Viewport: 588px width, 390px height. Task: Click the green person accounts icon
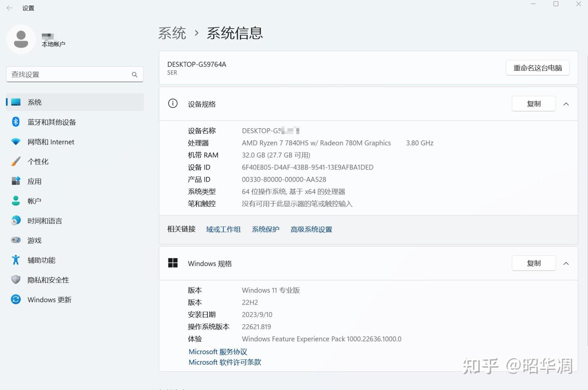point(16,201)
